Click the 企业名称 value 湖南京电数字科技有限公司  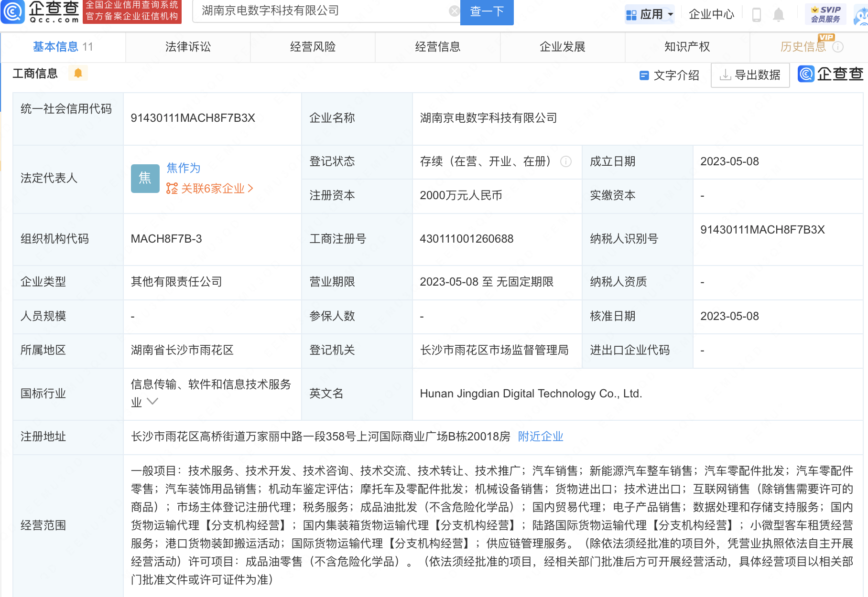[x=488, y=118]
